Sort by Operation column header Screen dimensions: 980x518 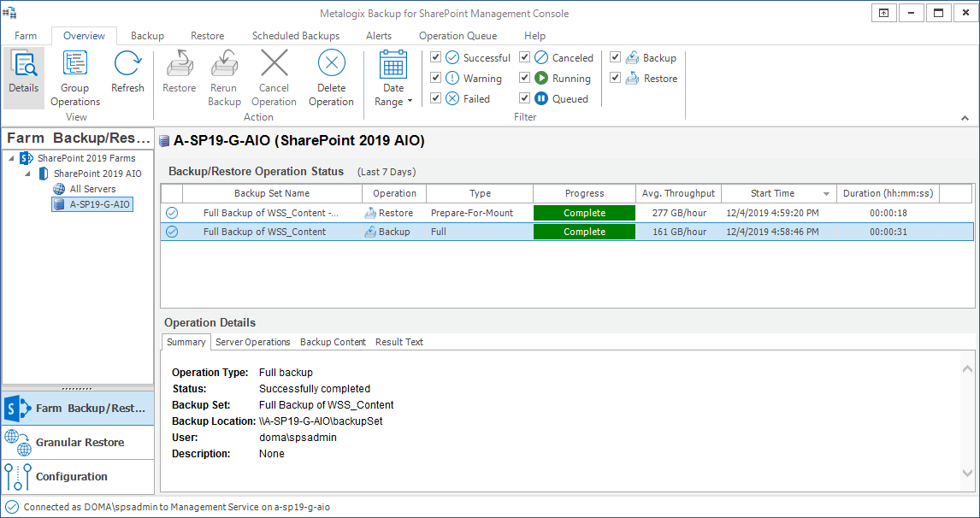(394, 193)
